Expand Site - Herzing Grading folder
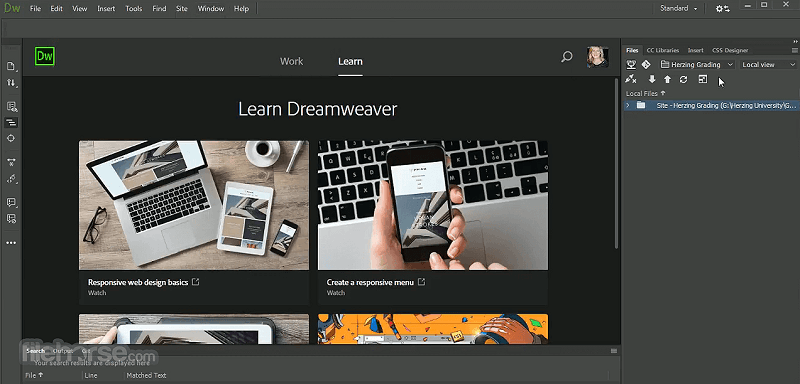Screen dimensions: 800x384 pyautogui.click(x=628, y=105)
